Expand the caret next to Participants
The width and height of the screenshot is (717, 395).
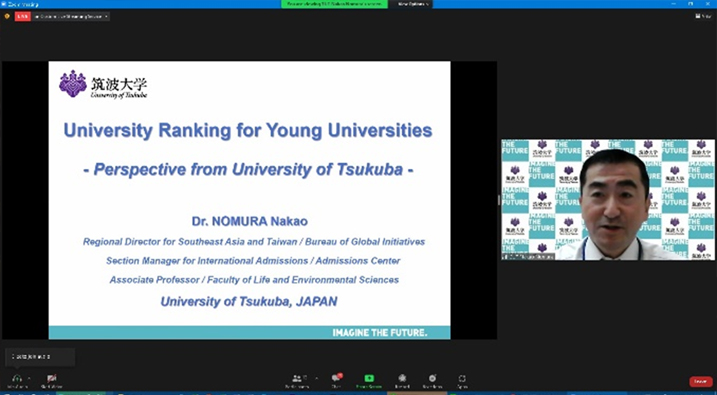pos(316,379)
